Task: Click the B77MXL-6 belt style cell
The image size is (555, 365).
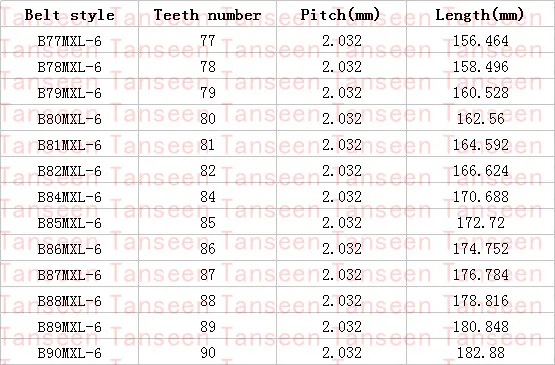Action: [69, 41]
